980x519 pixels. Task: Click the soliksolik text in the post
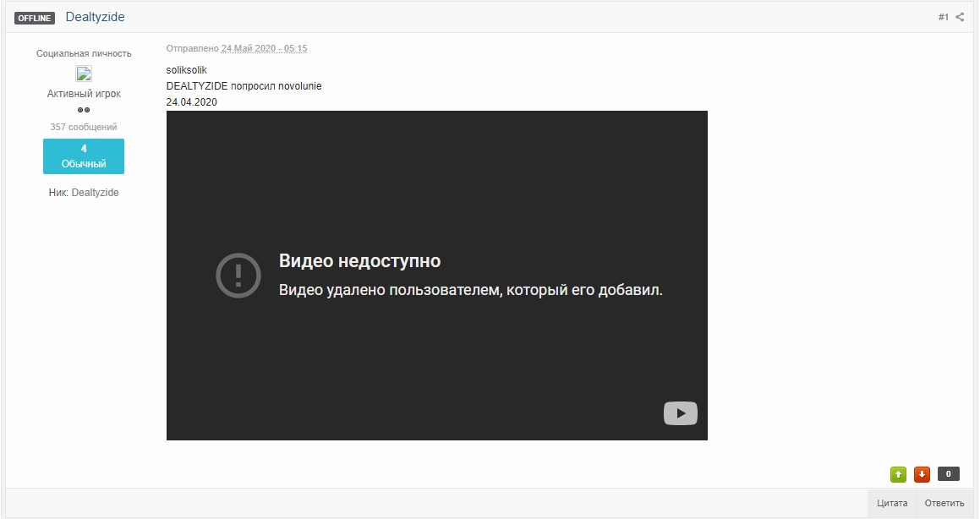tap(187, 70)
